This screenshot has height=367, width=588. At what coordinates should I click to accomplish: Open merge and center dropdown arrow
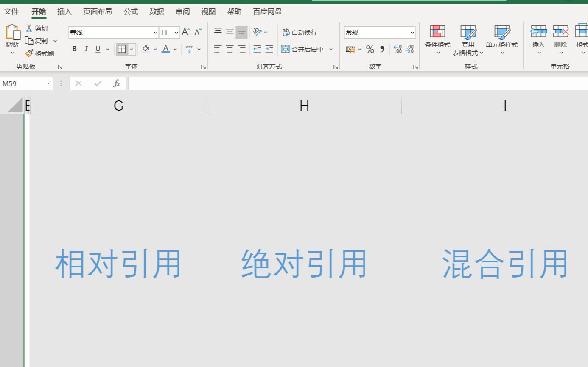331,49
